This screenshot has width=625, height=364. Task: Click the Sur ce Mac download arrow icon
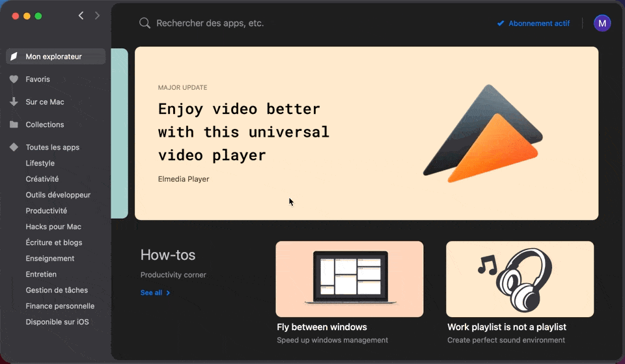point(14,102)
